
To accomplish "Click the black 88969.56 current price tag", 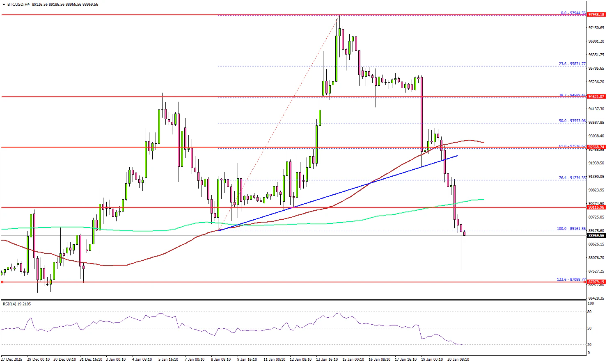I will tap(596, 236).
